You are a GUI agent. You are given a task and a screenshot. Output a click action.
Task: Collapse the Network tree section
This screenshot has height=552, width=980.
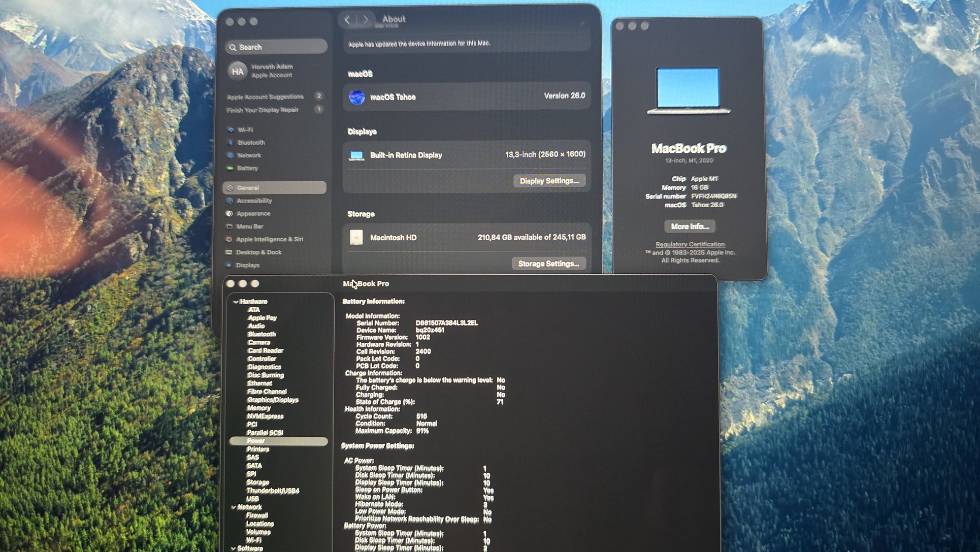tap(234, 507)
